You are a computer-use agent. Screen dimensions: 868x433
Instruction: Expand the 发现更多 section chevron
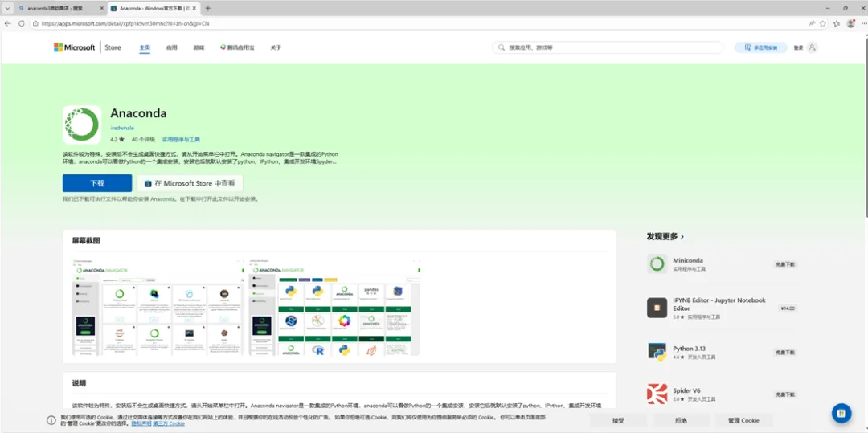tap(682, 236)
